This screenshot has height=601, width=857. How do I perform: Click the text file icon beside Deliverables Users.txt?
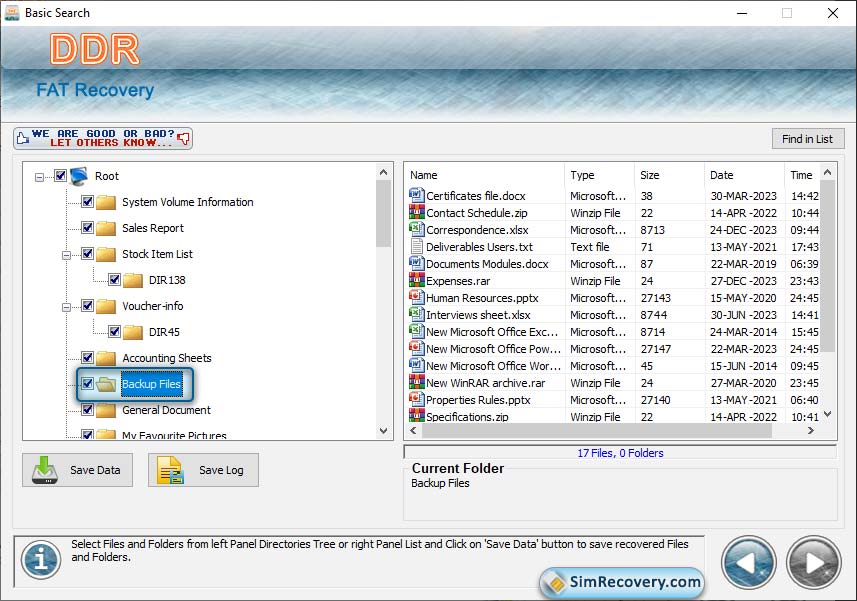tap(416, 246)
